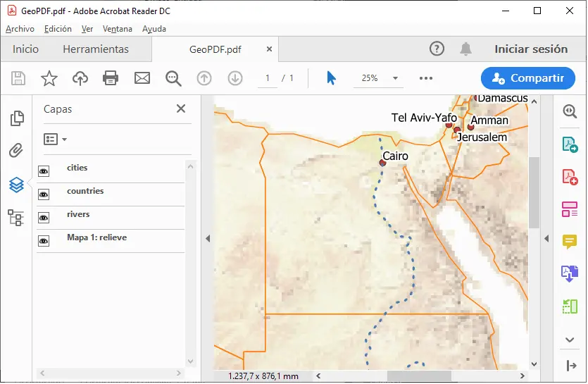This screenshot has width=588, height=384.
Task: Open the Page Thumbnails sidebar icon
Action: 17,118
